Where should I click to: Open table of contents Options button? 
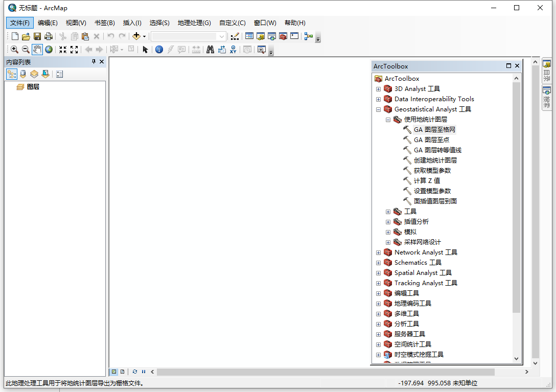[60, 74]
